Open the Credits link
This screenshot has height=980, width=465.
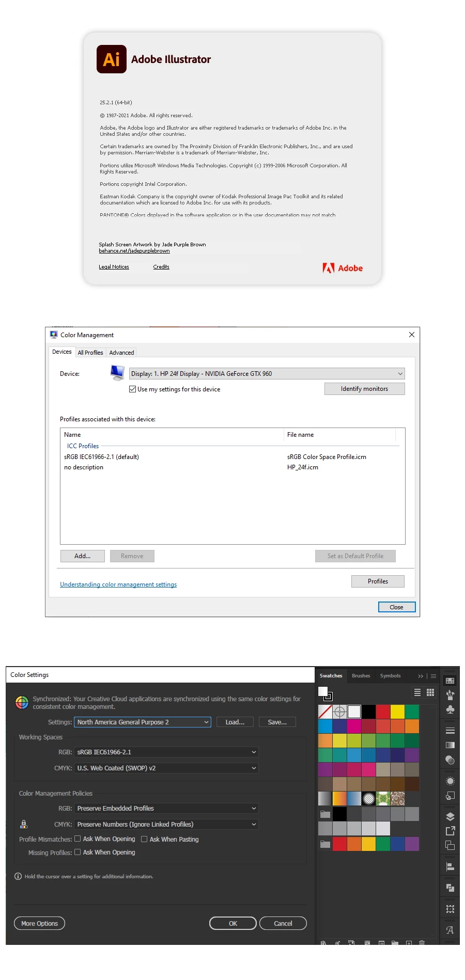point(161,267)
